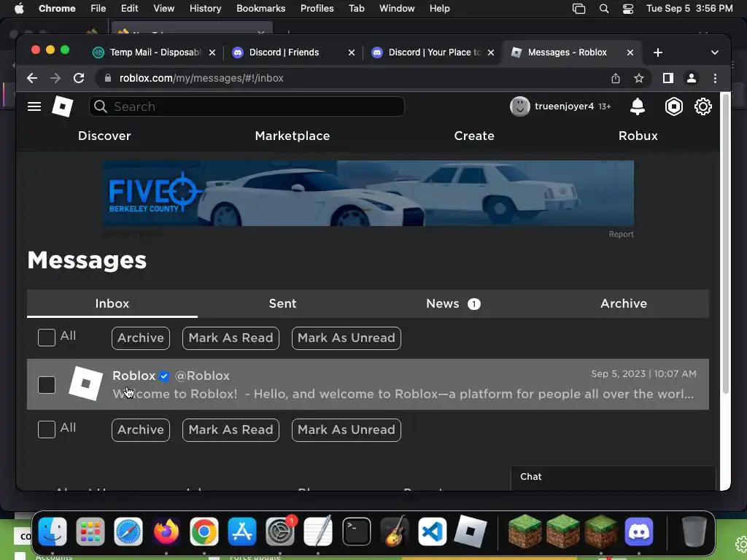
Task: Switch to the messages Archive tab
Action: [624, 303]
